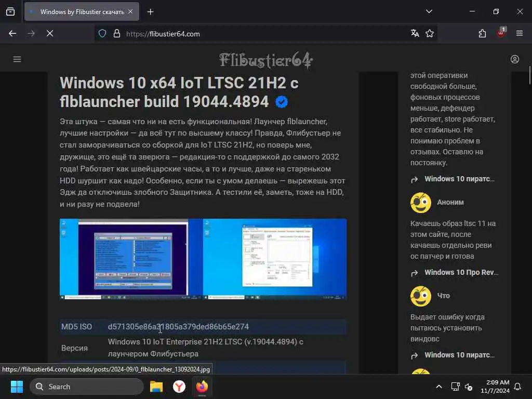This screenshot has width=532, height=399.
Task: Click the Firefox taskbar icon
Action: click(x=202, y=387)
